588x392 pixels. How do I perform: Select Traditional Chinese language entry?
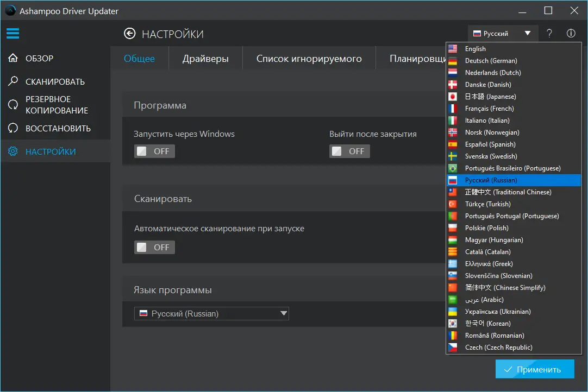pos(514,192)
